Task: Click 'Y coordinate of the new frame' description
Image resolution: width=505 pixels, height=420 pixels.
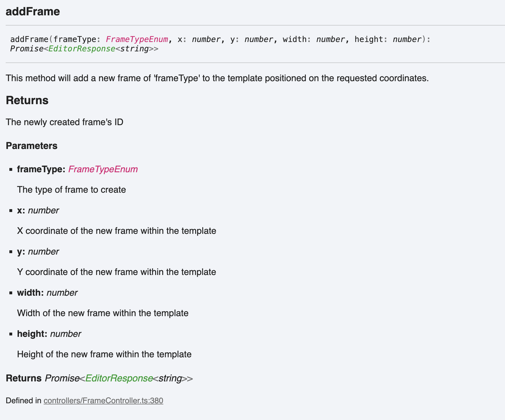Action: [x=117, y=272]
